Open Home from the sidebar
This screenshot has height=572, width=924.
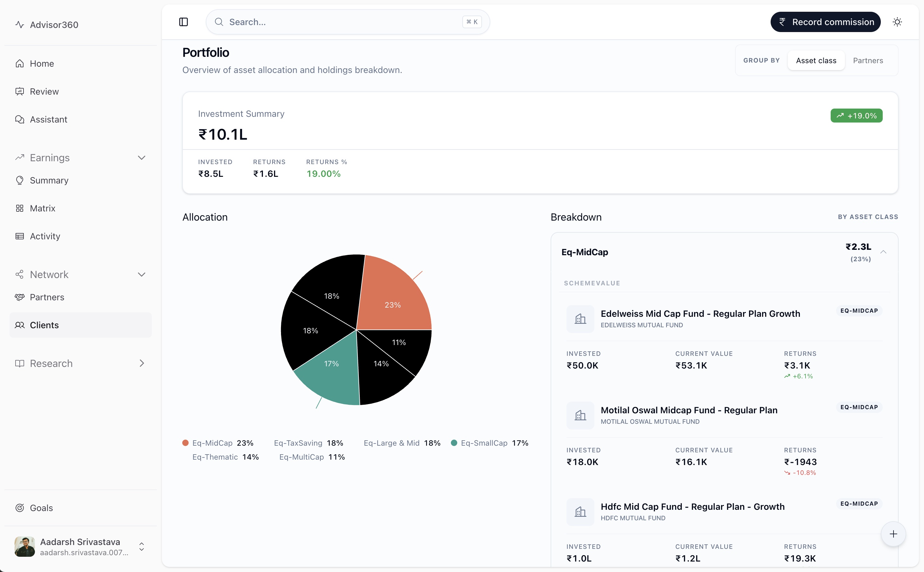pyautogui.click(x=81, y=63)
